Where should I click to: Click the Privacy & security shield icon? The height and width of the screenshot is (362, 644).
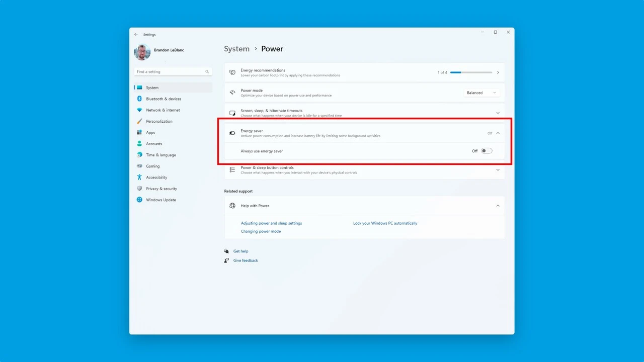click(x=139, y=189)
